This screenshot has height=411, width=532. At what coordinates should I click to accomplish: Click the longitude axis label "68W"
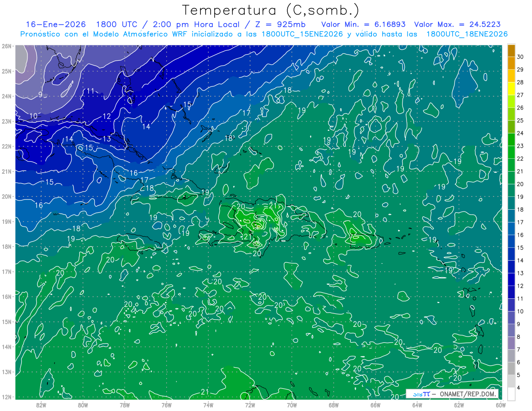(333, 404)
